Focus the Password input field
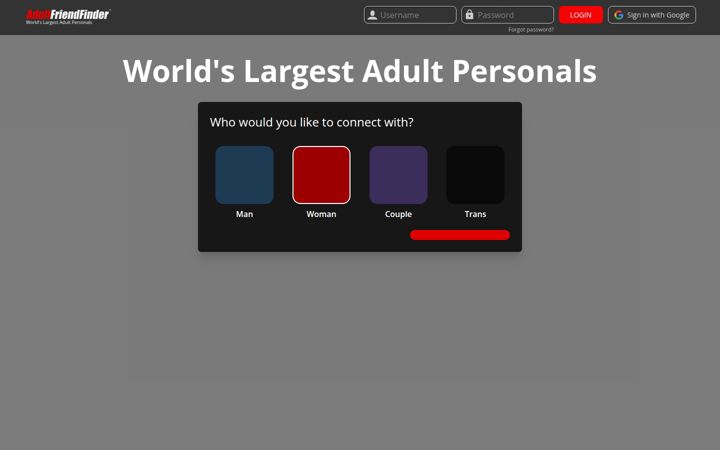 click(507, 15)
